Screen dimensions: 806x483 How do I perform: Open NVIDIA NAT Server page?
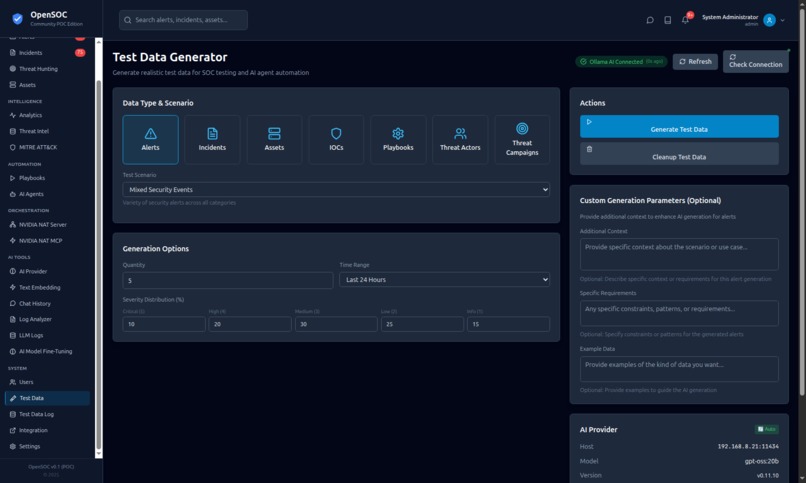(x=43, y=225)
